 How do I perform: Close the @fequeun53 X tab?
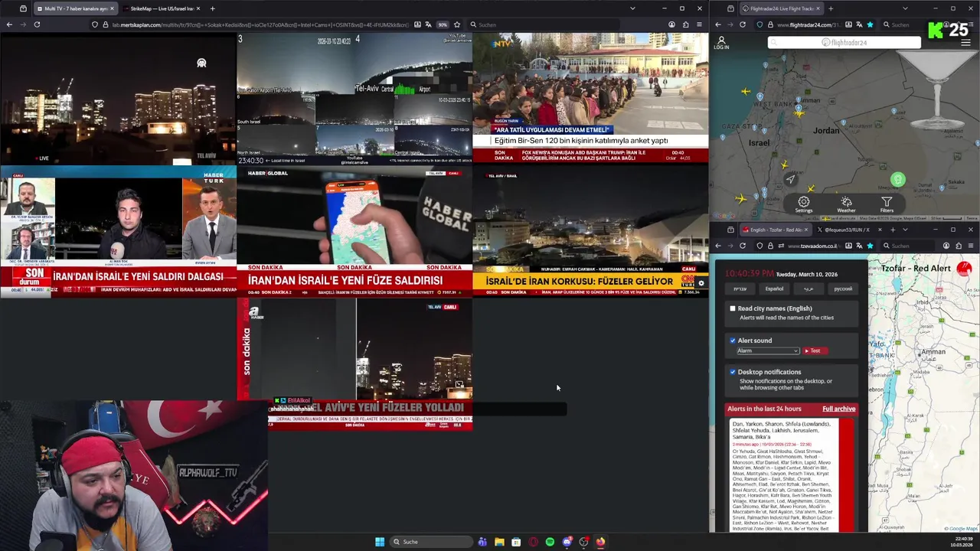coord(879,230)
